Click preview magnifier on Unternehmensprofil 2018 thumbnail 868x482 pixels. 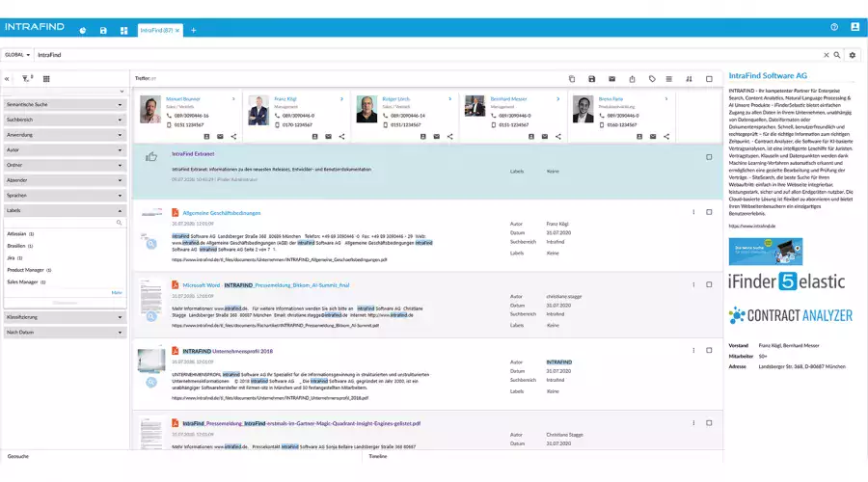pyautogui.click(x=151, y=382)
